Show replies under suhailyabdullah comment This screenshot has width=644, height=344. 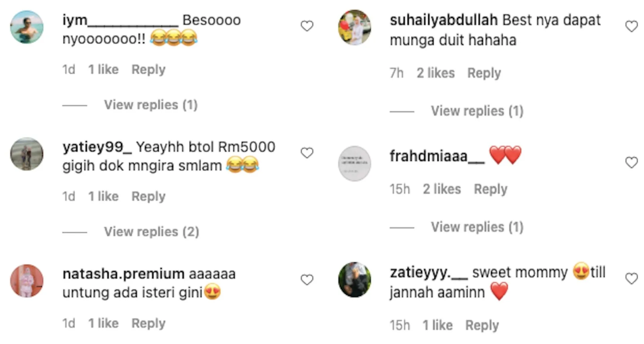click(477, 111)
